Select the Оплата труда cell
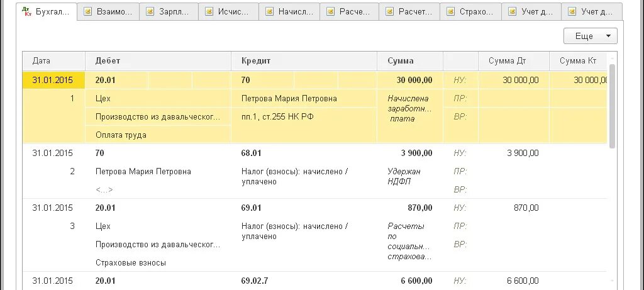 (x=121, y=135)
